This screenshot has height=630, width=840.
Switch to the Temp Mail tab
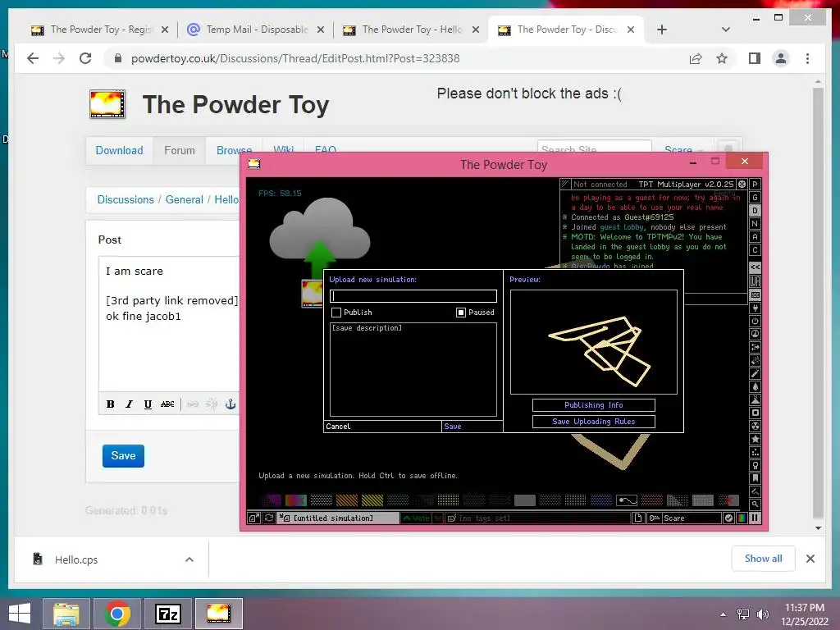click(x=256, y=30)
